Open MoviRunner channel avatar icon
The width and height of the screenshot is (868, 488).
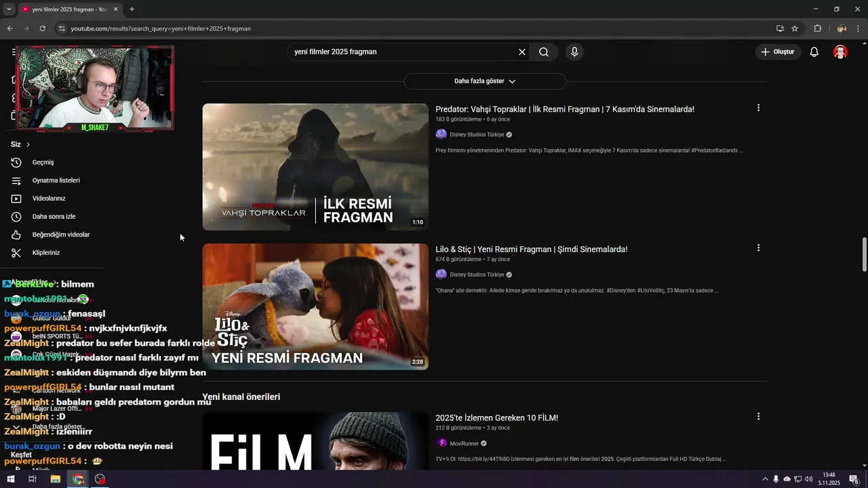(441, 443)
